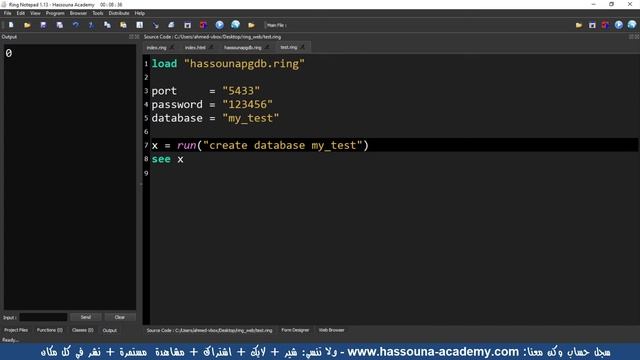Click the Text color toolbar icon
The height and width of the screenshot is (360, 640).
pyautogui.click(x=156, y=25)
